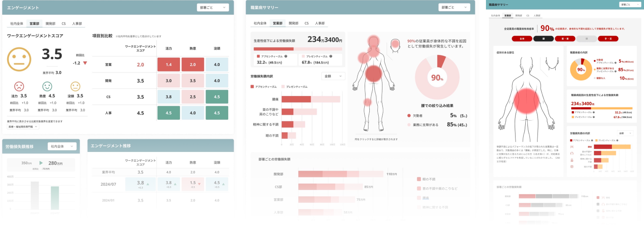Click the small yellow face above 没頭
644x226 pixels.
[x=75, y=86]
